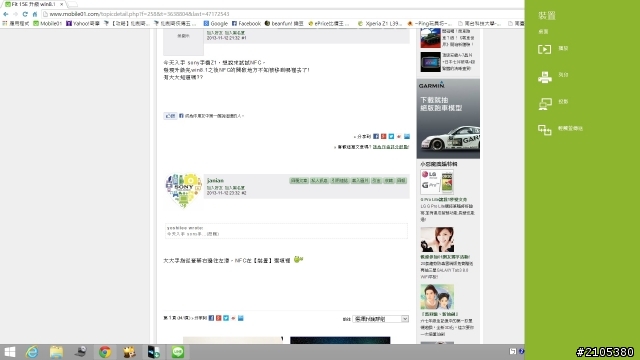Share page via bottom Twitter icon
640x360 pixels.
(226, 318)
